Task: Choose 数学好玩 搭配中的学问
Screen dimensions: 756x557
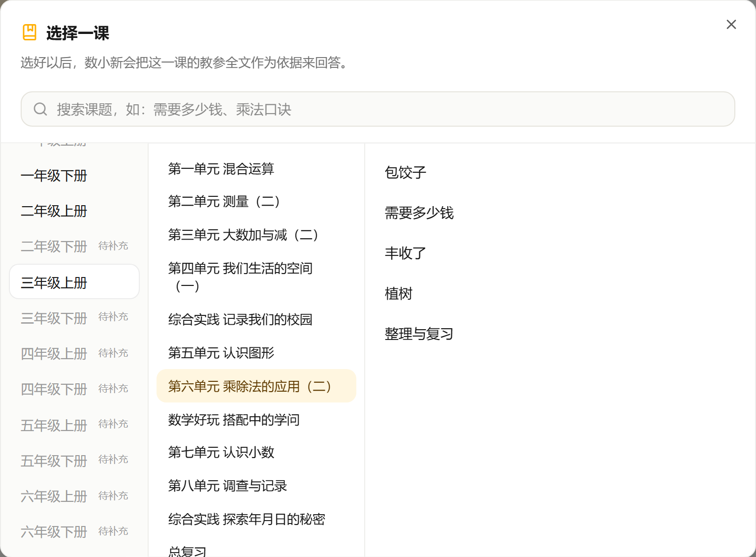Action: coord(256,420)
